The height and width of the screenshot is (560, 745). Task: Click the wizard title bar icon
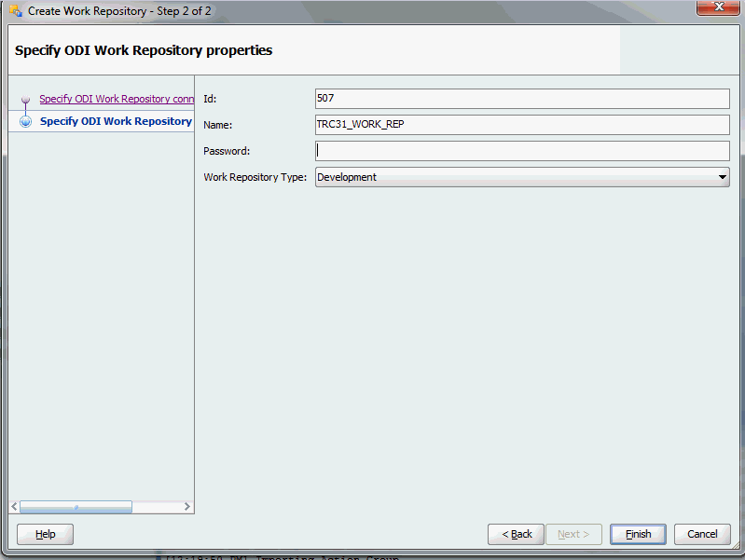(15, 10)
